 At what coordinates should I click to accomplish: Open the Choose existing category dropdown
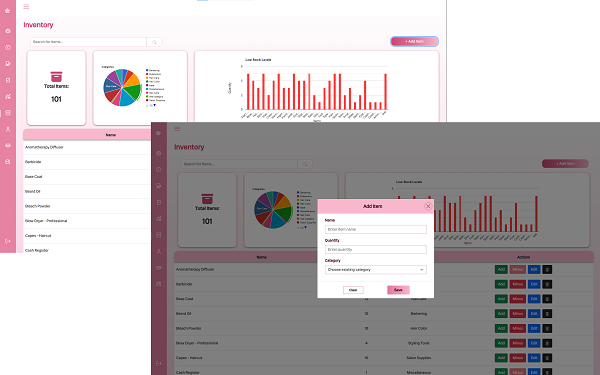click(375, 270)
